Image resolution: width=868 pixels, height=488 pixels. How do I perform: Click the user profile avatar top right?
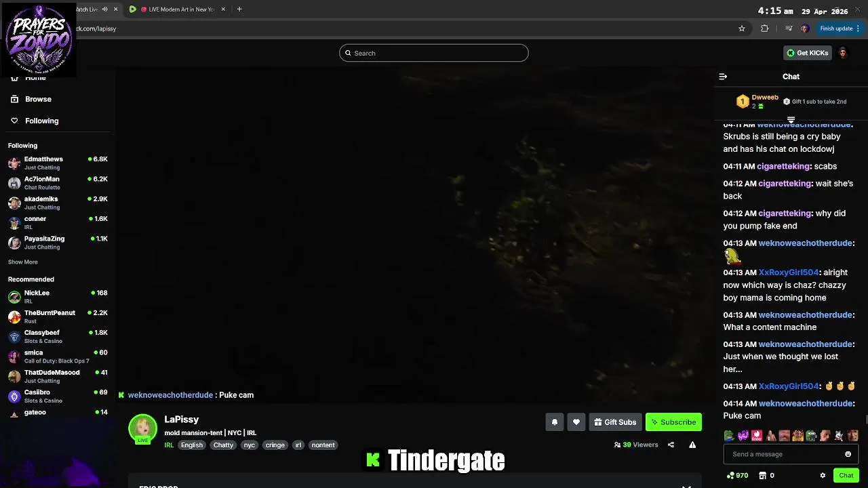coord(842,53)
